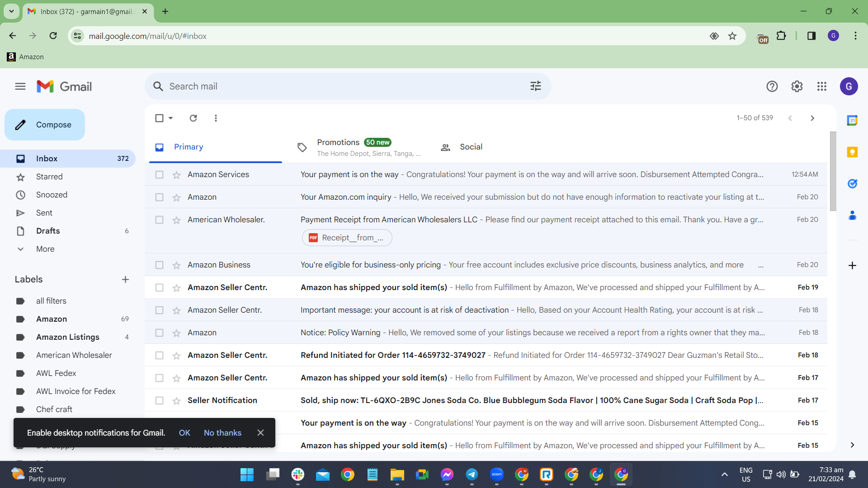Image resolution: width=868 pixels, height=488 pixels.
Task: Open Google Keep side panel
Action: (x=852, y=152)
